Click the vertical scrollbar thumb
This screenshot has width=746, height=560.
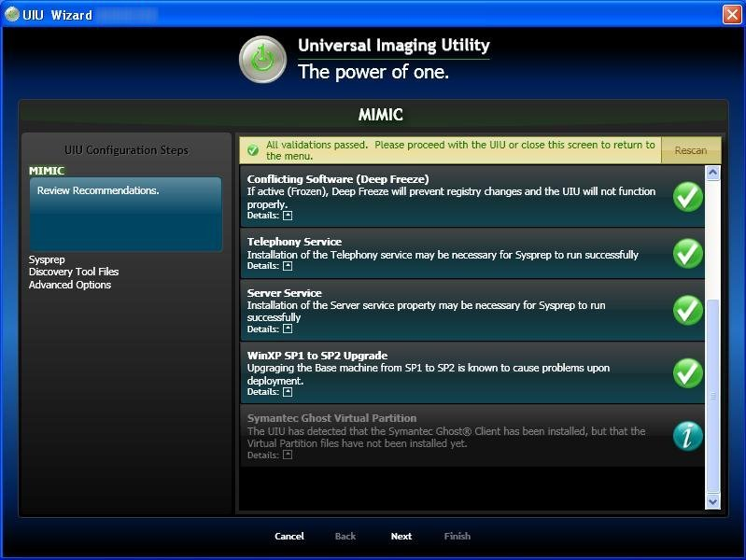click(x=712, y=396)
